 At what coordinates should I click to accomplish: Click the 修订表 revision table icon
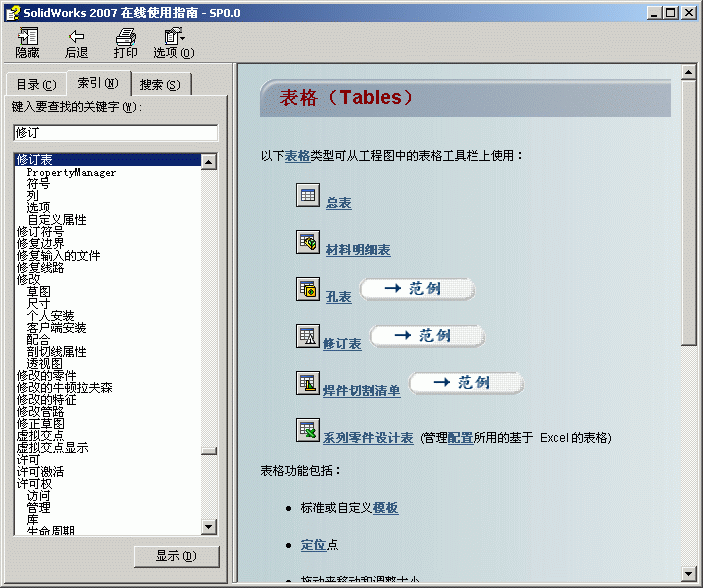pos(308,336)
